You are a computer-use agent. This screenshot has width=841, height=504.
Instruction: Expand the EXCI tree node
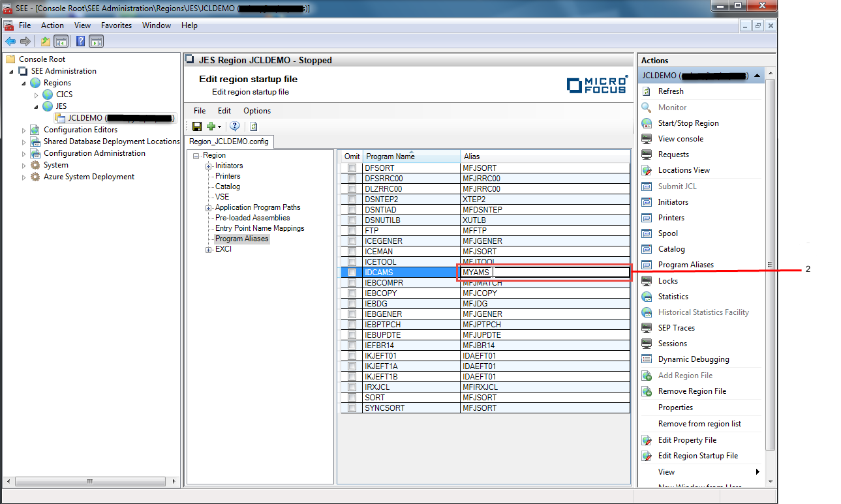coord(209,250)
